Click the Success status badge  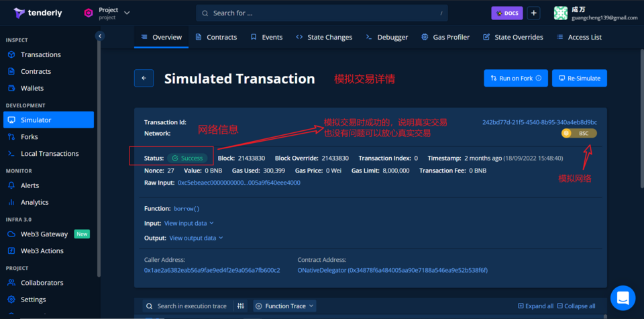188,158
